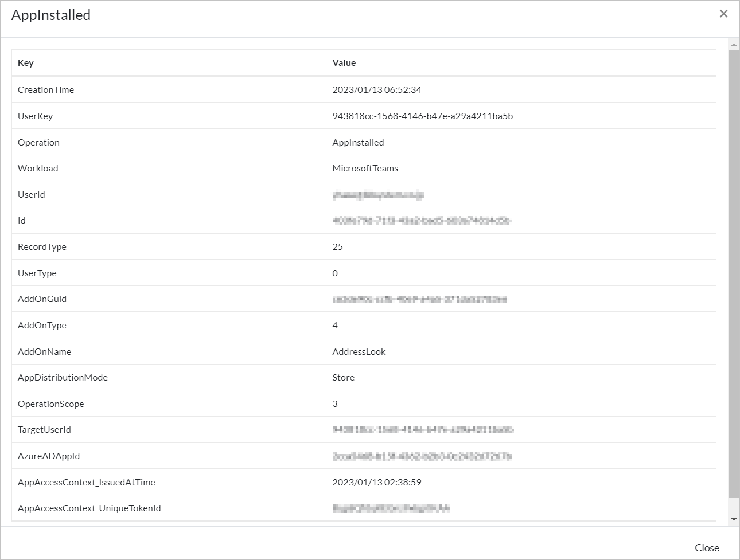
Task: Click the OperationScope key label
Action: [50, 404]
